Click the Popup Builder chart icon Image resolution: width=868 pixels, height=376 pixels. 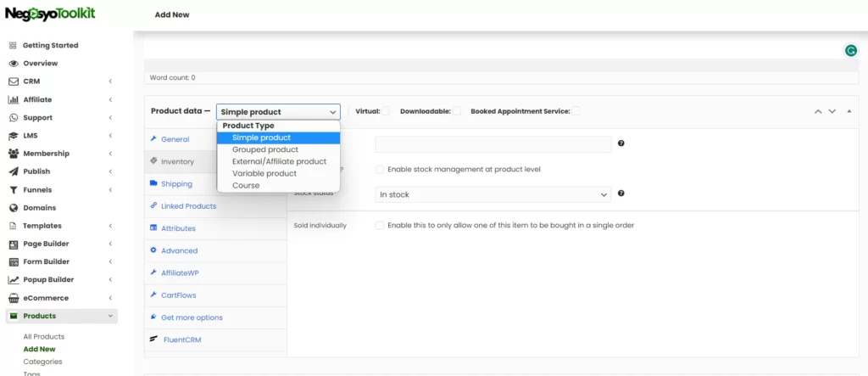tap(14, 280)
